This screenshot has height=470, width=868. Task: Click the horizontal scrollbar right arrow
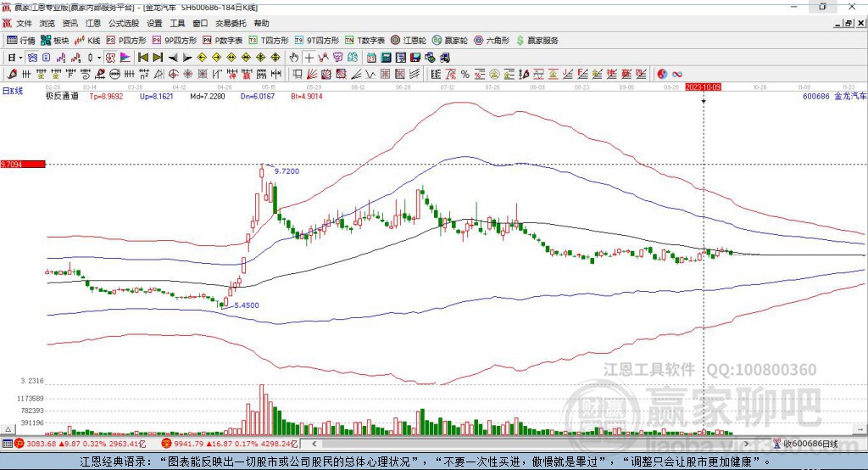click(x=746, y=444)
